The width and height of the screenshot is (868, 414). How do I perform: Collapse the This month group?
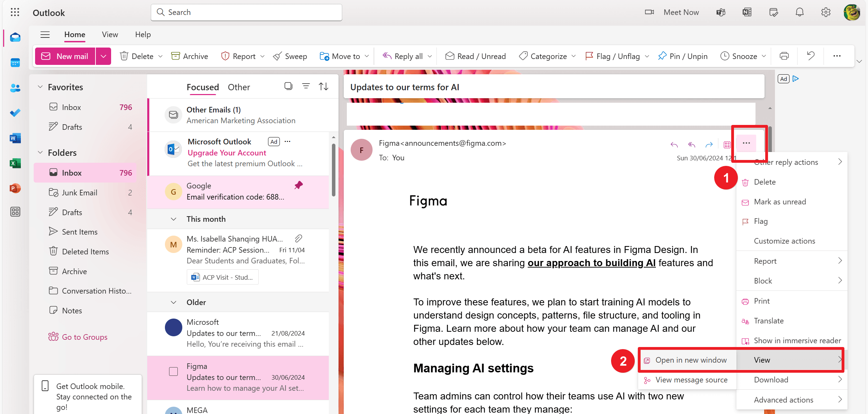click(174, 219)
